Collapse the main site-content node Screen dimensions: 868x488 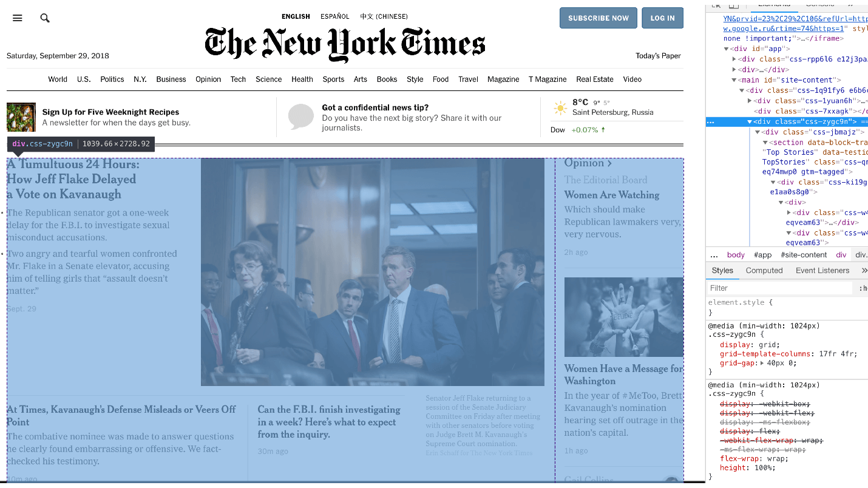[x=734, y=80]
